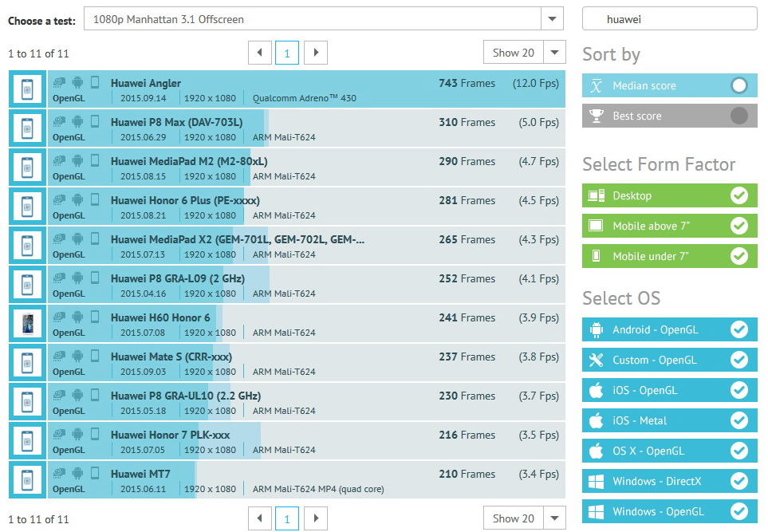Open the Huawei Angler device thumbnail

(x=27, y=89)
